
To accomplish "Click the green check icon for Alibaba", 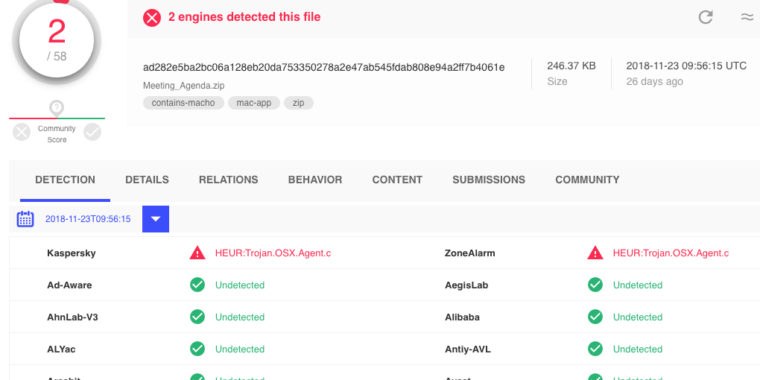I will tap(595, 317).
